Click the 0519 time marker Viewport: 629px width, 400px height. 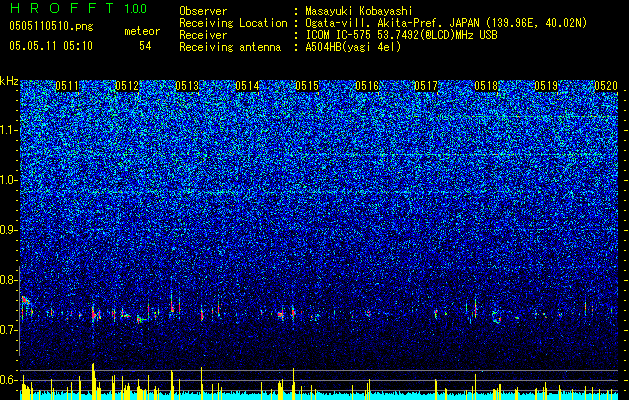tap(546, 86)
